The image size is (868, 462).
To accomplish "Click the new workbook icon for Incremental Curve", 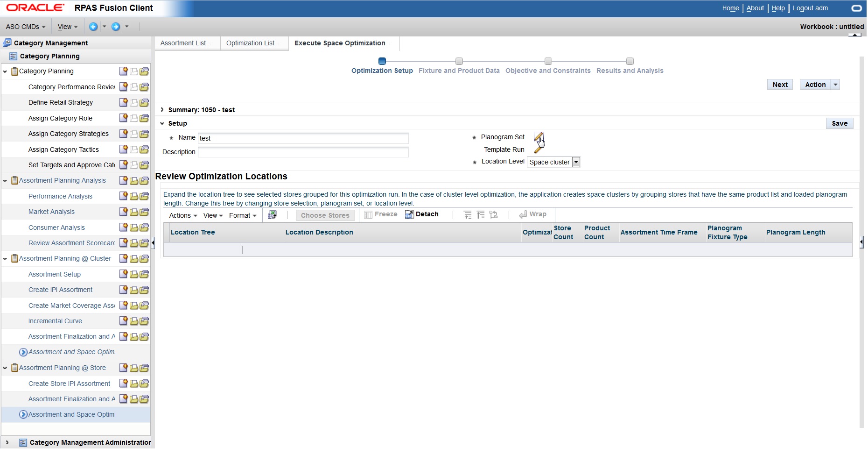I will pyautogui.click(x=123, y=320).
